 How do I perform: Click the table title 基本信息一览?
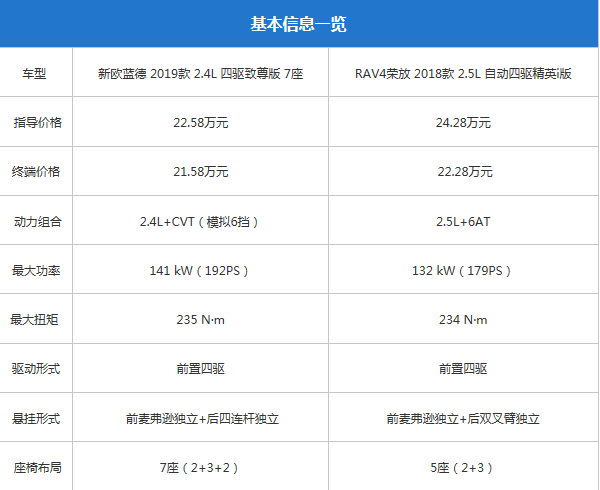point(298,24)
